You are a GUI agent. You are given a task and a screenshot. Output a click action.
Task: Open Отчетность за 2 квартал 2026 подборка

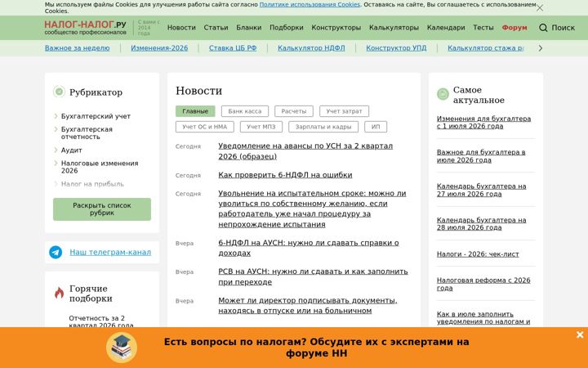coord(101,321)
